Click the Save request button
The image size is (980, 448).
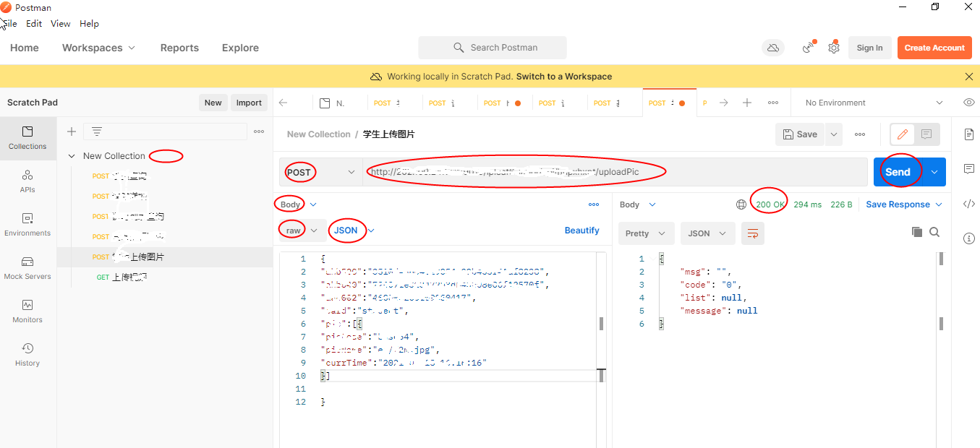[800, 134]
